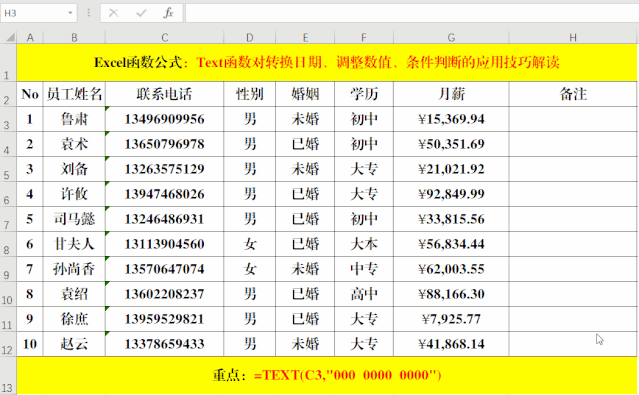This screenshot has height=395, width=639.
Task: Select row 3 header
Action: click(8, 119)
